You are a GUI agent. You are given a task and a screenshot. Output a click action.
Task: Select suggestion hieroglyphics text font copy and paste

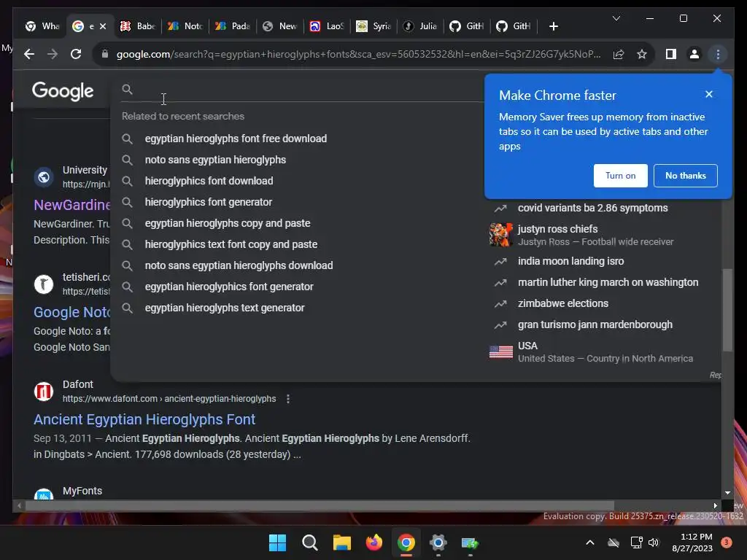point(231,244)
